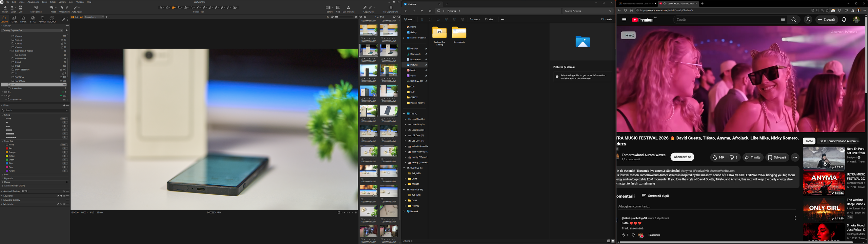
Task: Reset adjustments with the Reset icon
Action: [x=52, y=7]
